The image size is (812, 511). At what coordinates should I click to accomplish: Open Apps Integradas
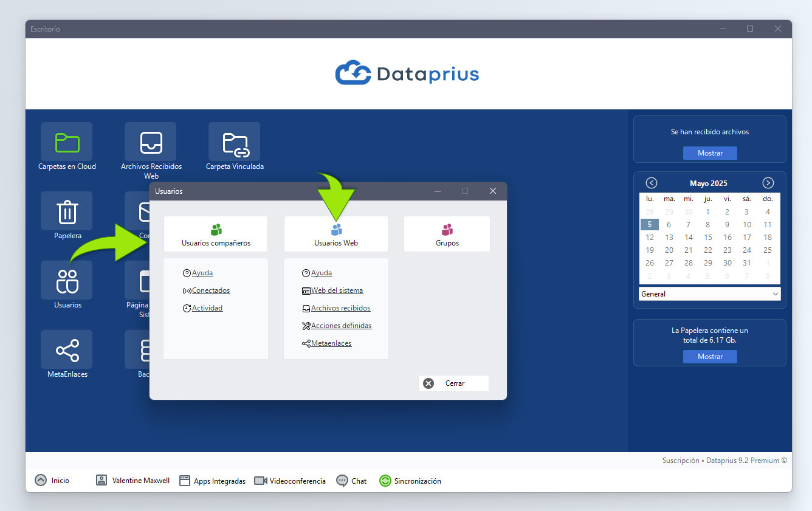tap(213, 481)
